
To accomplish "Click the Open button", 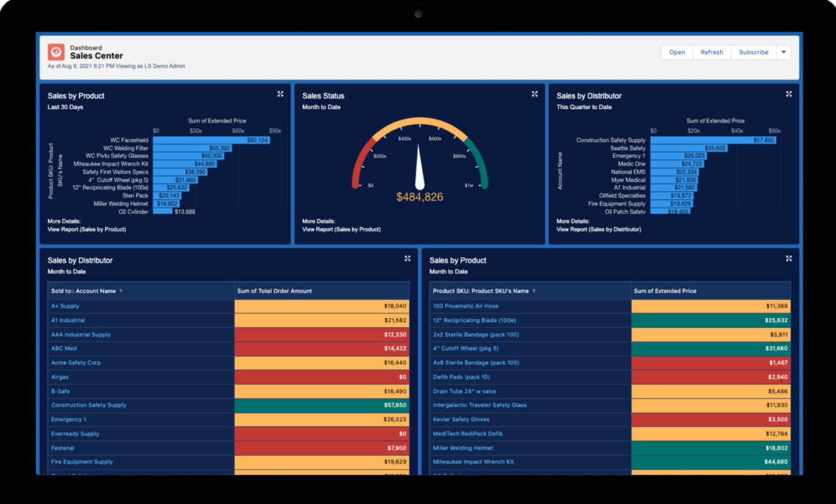I will (677, 52).
